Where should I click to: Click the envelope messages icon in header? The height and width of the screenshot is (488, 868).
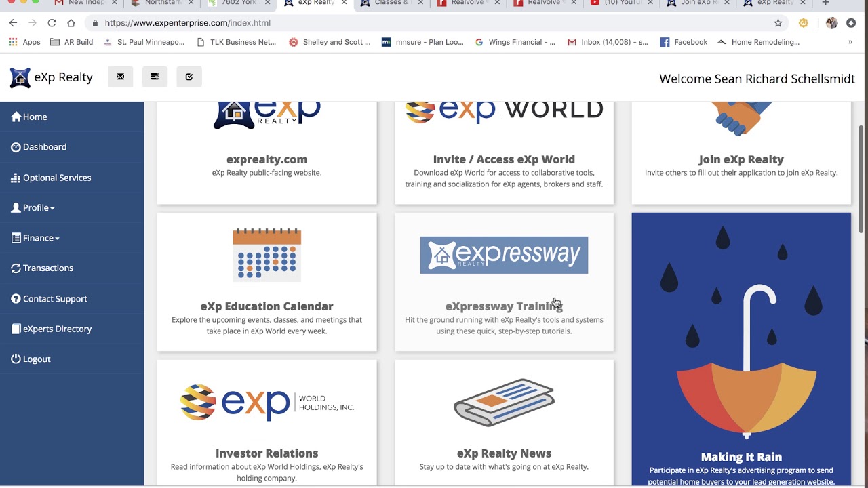click(120, 77)
